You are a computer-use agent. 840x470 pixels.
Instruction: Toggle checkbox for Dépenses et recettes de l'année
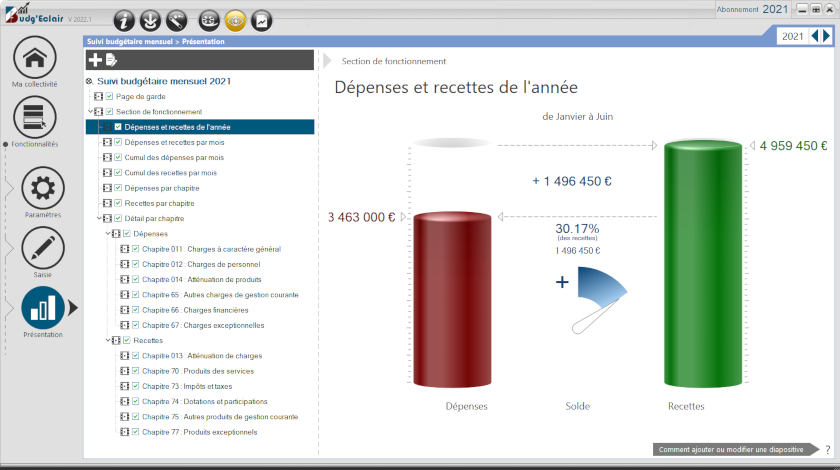[x=118, y=127]
